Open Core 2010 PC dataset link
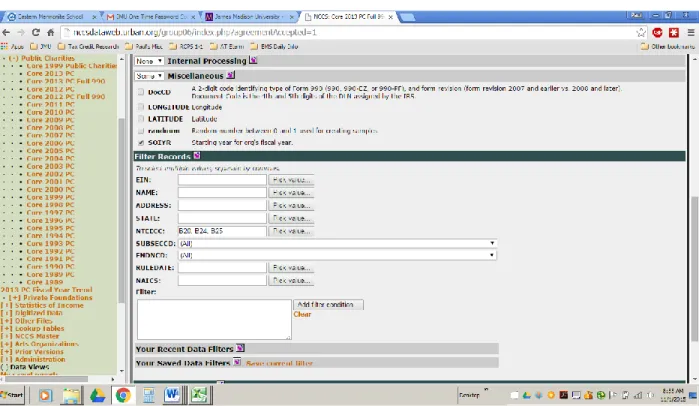Viewport: 699px width, 406px height. [x=50, y=112]
